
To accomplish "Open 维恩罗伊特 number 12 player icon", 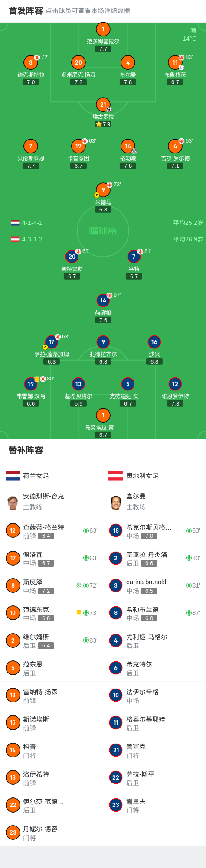I will (175, 384).
